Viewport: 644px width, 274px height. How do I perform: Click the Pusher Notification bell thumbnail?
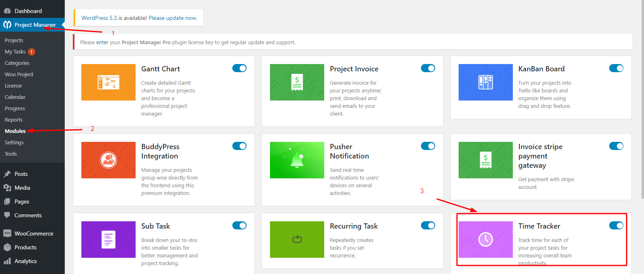pos(297,160)
